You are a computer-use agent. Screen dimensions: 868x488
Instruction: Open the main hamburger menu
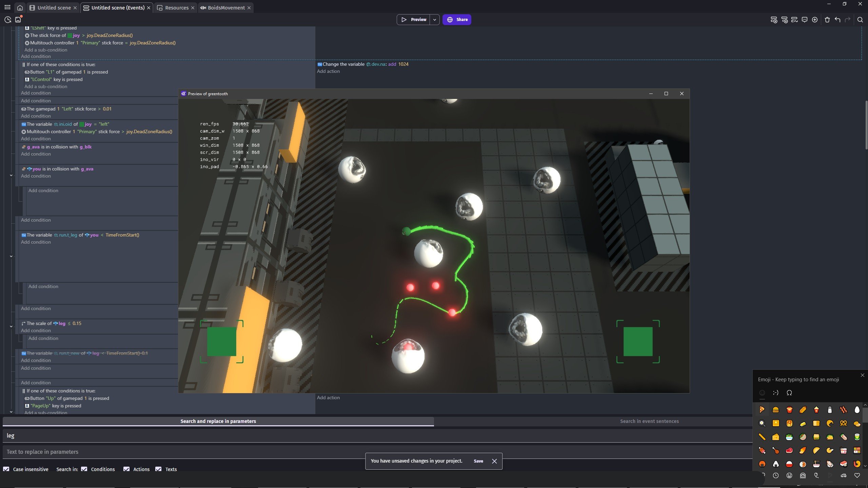click(x=7, y=7)
